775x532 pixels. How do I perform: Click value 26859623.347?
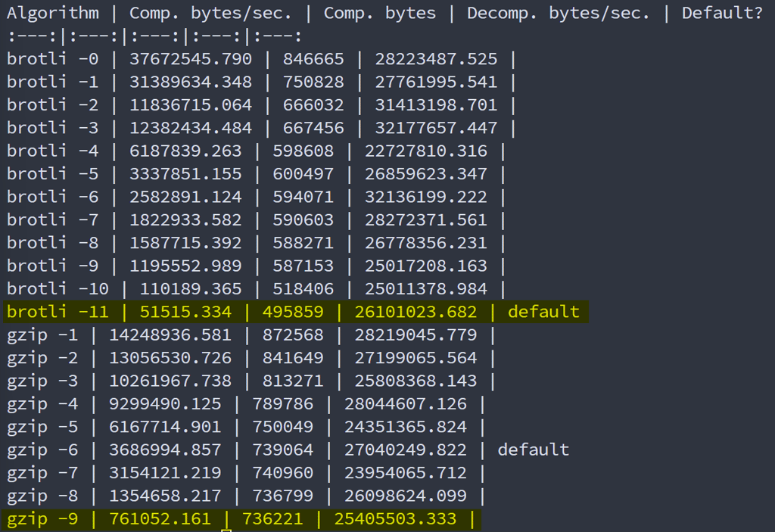426,173
